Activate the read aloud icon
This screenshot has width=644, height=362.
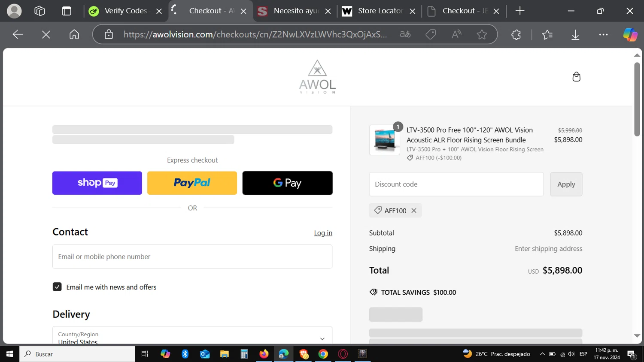456,34
